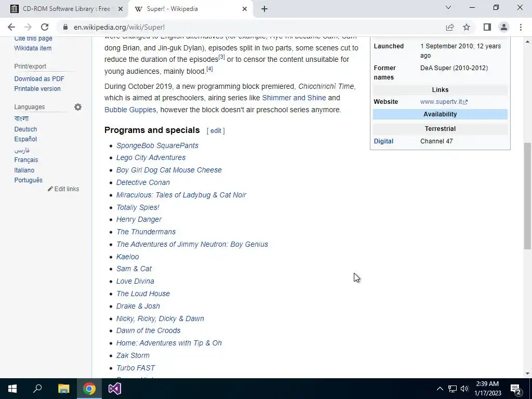Open Miraculous: Tales of Ladybug & Cat Noir
532x399 pixels.
181,195
